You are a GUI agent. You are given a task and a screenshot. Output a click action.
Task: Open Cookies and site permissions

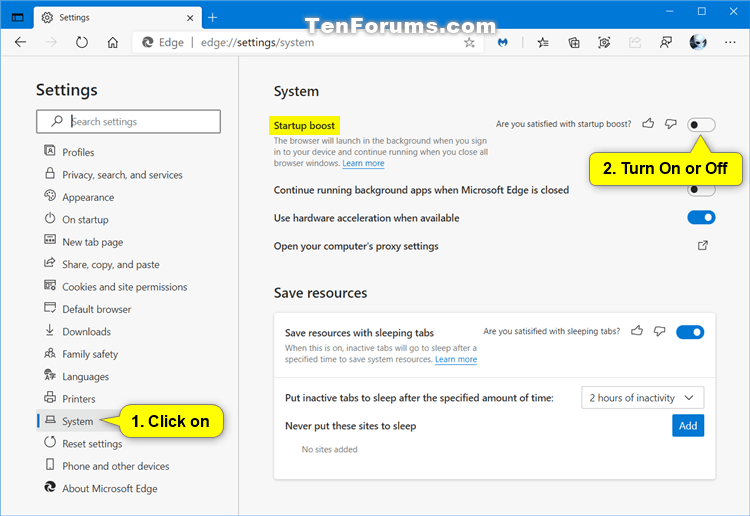click(x=124, y=287)
